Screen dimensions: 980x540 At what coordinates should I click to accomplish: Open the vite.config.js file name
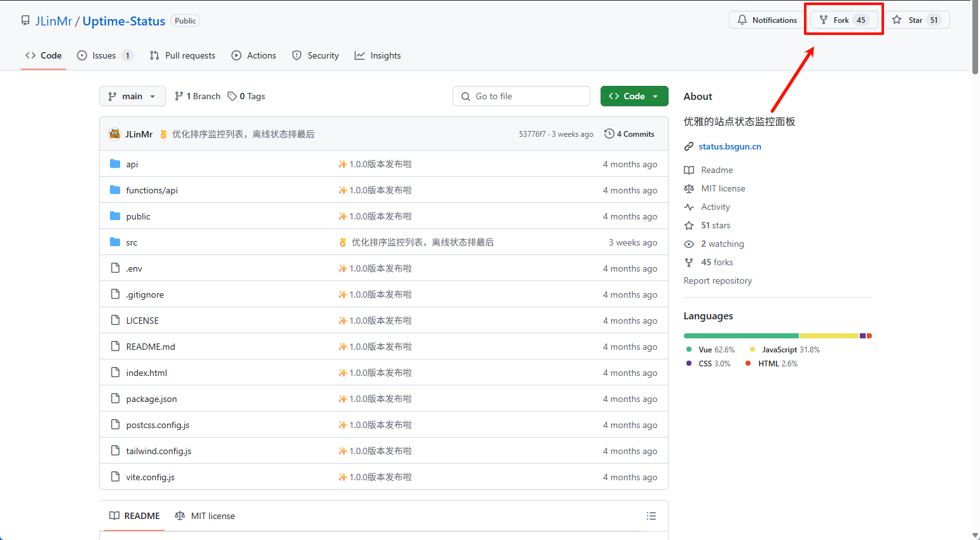[x=150, y=477]
